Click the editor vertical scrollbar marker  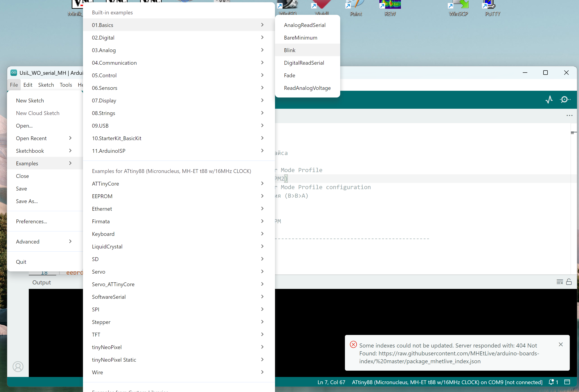[574, 133]
